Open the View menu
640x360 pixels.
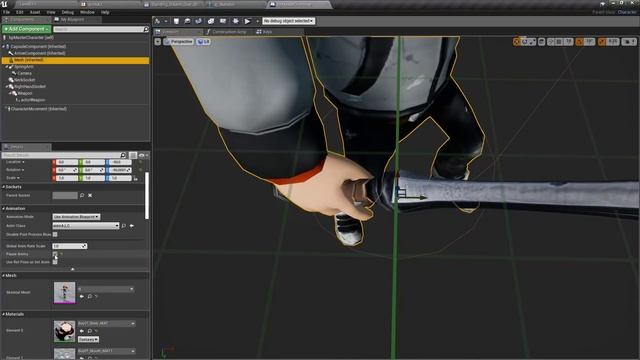(x=51, y=12)
